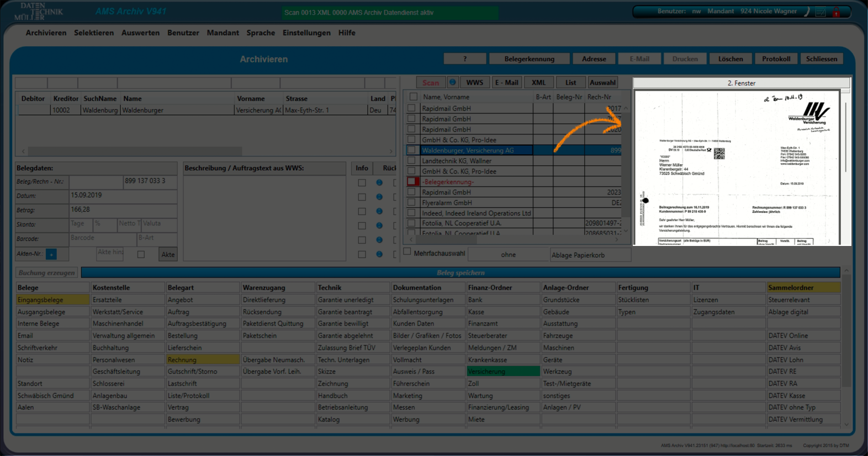The width and height of the screenshot is (868, 456).
Task: Click the red Belegerkennung row marker
Action: 412,182
